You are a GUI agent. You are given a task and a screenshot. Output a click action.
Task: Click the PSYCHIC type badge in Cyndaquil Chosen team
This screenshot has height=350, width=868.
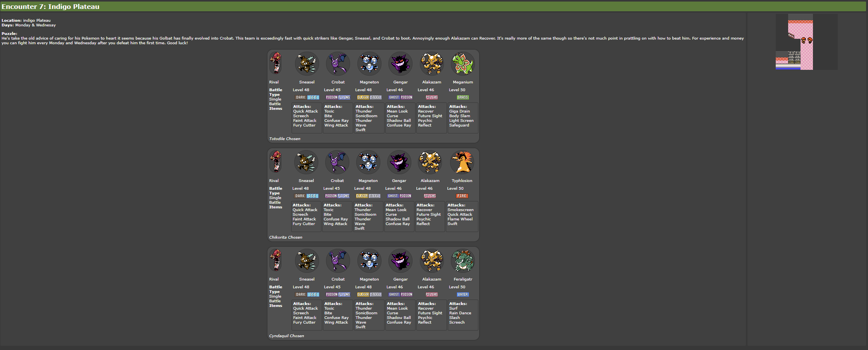(x=432, y=295)
